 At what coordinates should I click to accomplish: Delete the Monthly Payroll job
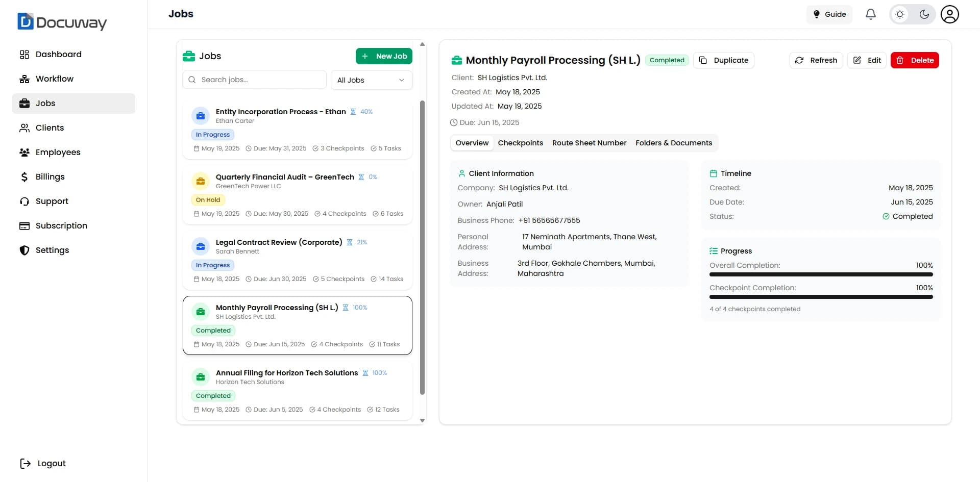915,60
